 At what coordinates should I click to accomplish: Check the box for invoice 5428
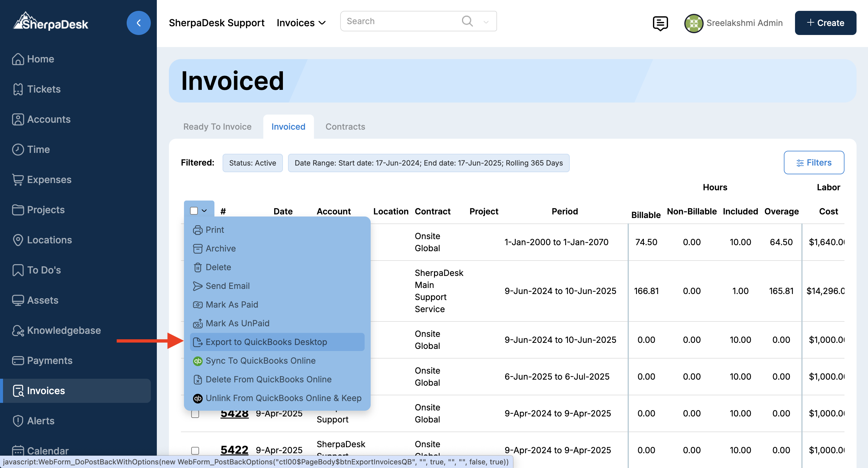coord(195,414)
